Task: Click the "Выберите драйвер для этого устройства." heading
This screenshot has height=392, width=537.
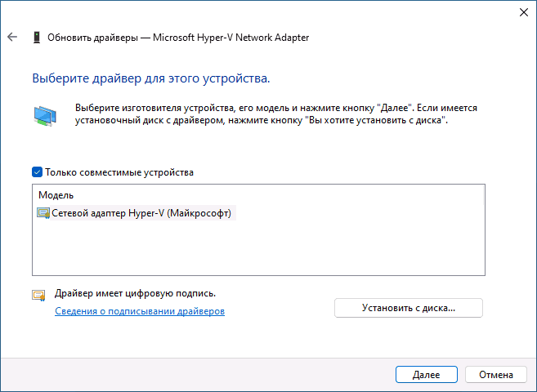Action: click(151, 78)
